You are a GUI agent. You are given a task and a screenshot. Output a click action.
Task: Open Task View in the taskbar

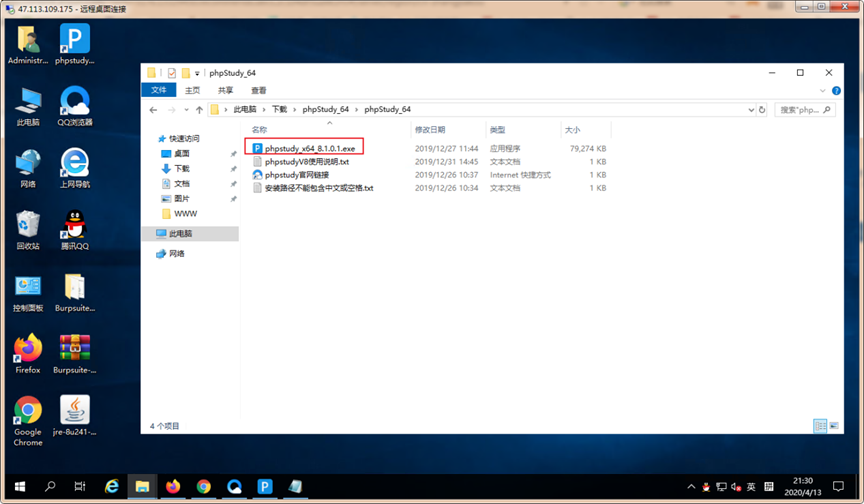click(80, 486)
